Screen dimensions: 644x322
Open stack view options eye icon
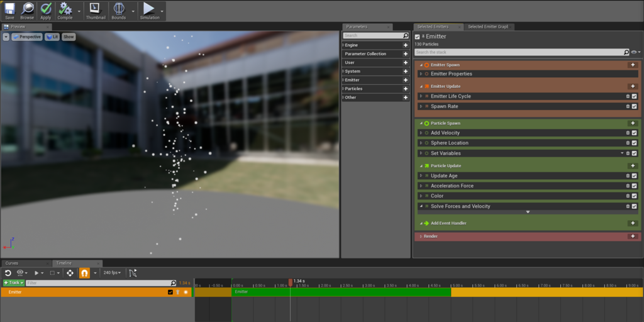[x=634, y=52]
